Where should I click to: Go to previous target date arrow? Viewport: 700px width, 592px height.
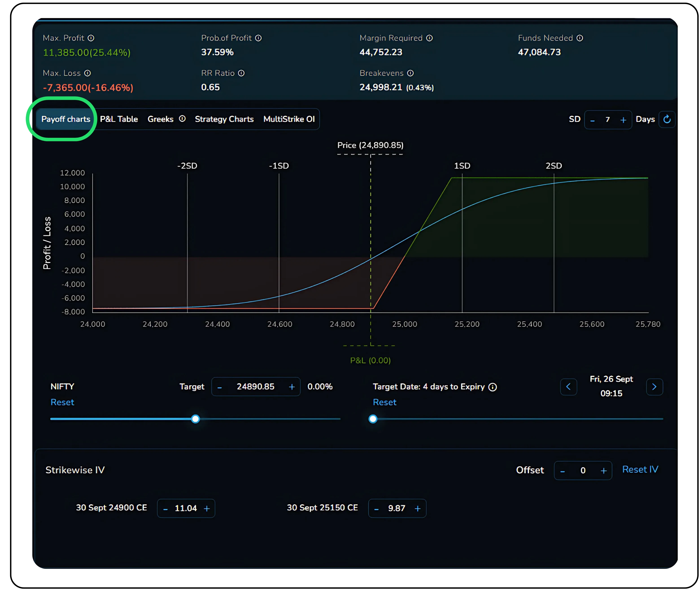pos(568,387)
